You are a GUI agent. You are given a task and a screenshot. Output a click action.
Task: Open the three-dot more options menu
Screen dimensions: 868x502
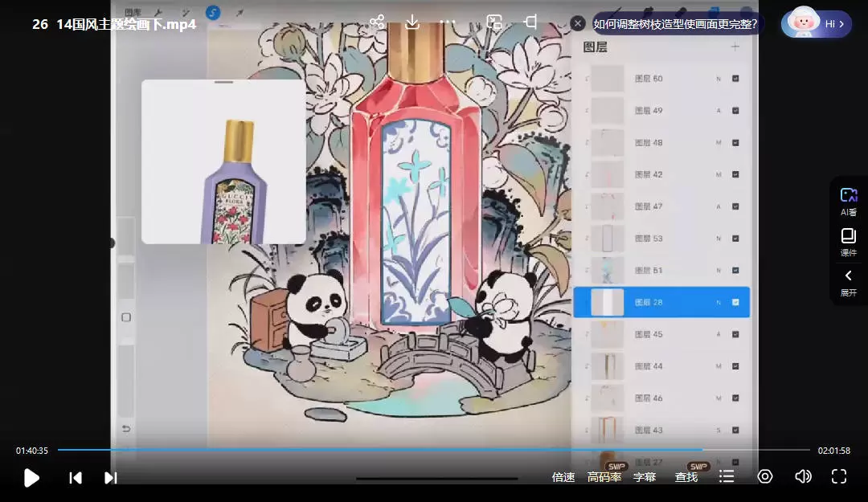448,22
